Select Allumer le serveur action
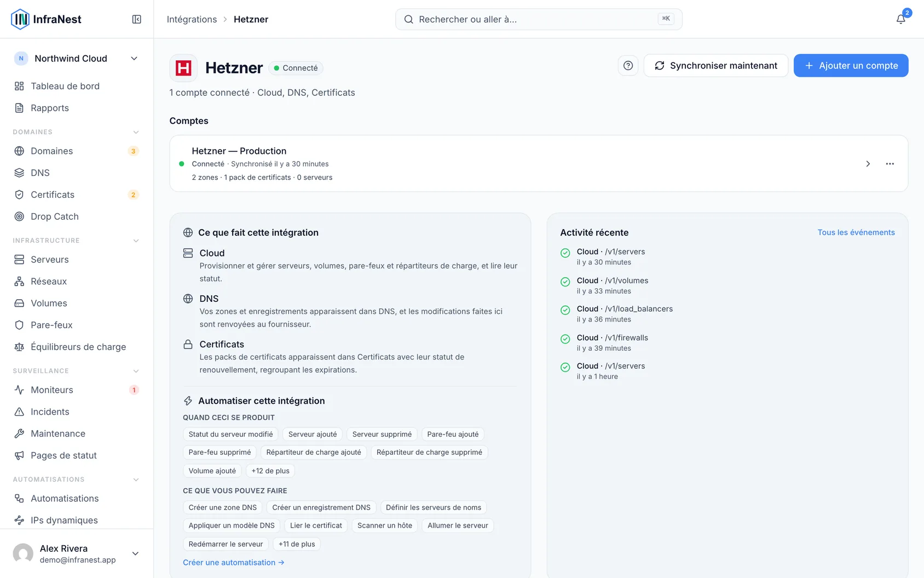 pyautogui.click(x=458, y=526)
